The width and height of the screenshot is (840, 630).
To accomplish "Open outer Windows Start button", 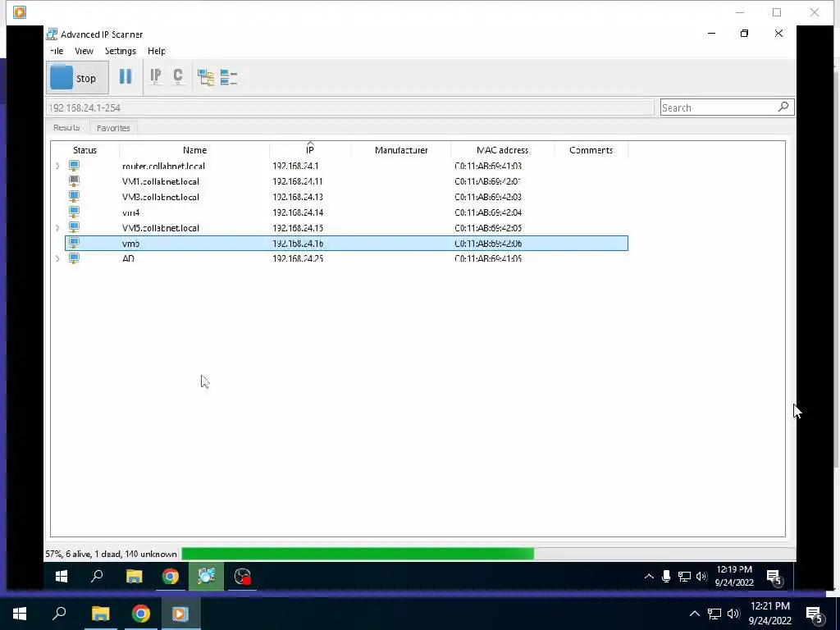I will [20, 614].
